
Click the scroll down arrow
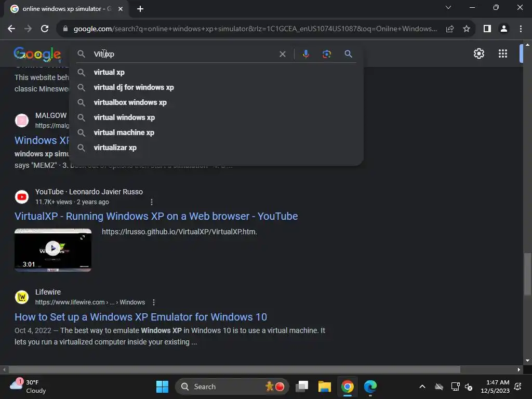[x=527, y=361]
